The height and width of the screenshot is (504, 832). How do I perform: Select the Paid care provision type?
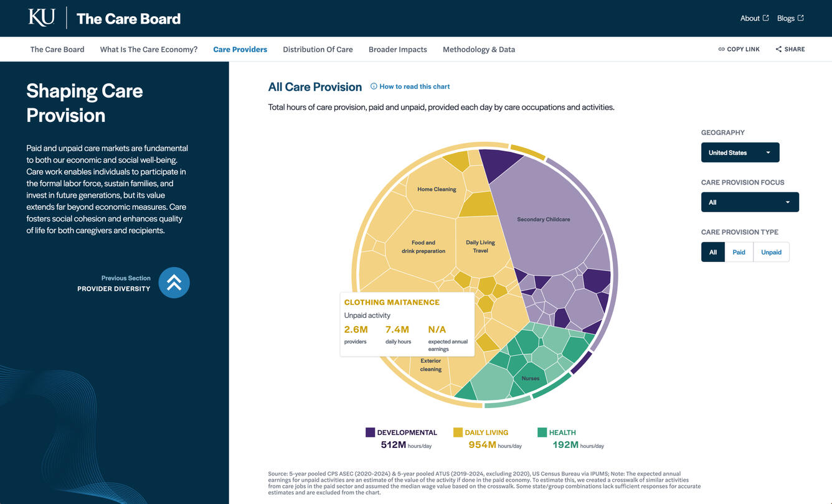point(739,252)
